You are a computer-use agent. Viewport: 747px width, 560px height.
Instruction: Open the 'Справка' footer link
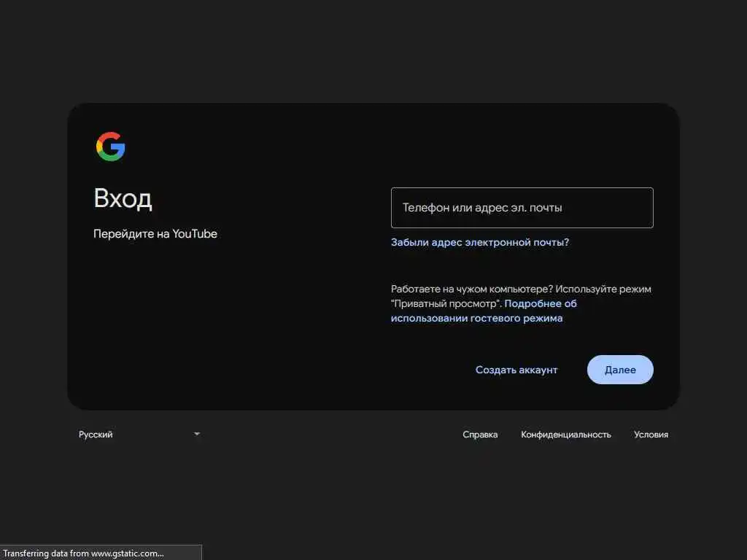[x=480, y=435]
